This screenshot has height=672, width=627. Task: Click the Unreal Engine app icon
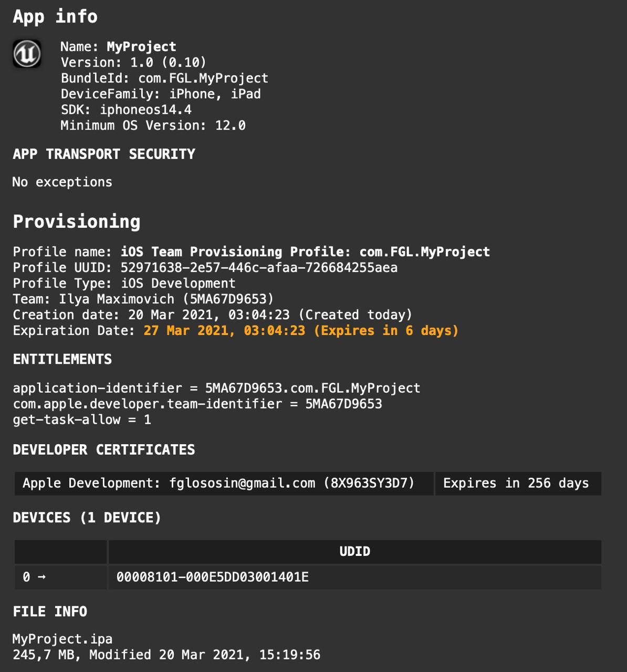pos(27,54)
